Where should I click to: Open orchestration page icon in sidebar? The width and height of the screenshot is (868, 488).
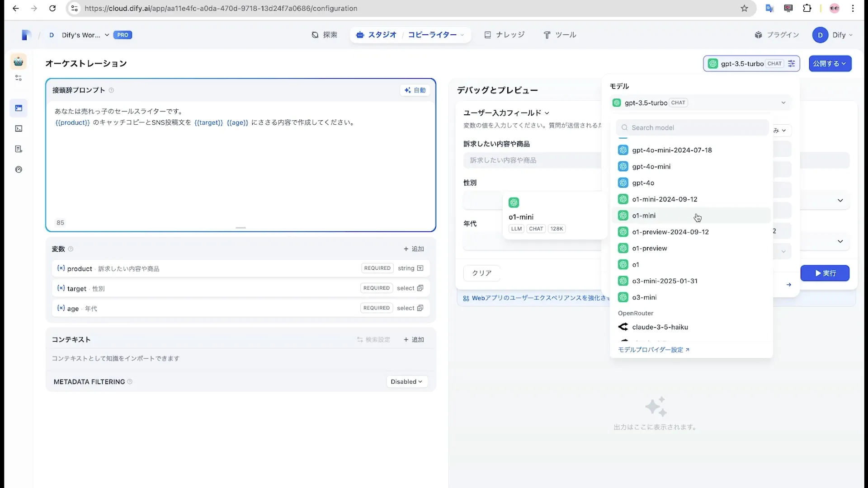19,108
